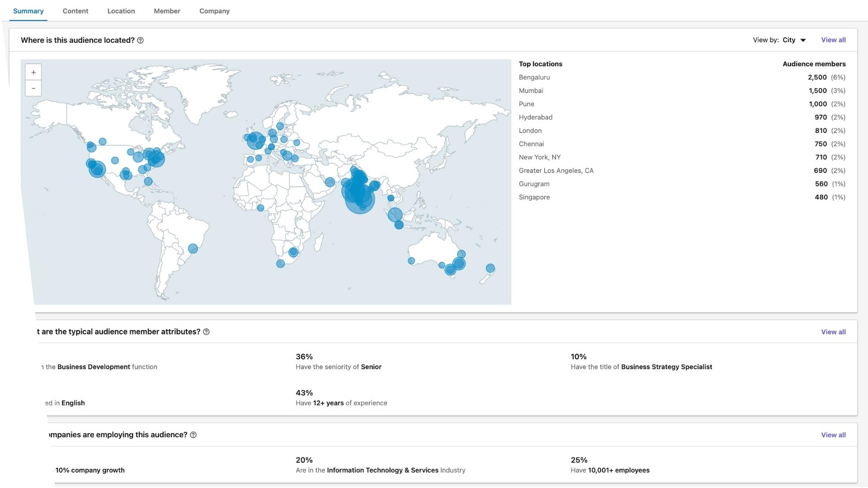Click the Mumbai audience member count

pyautogui.click(x=817, y=90)
